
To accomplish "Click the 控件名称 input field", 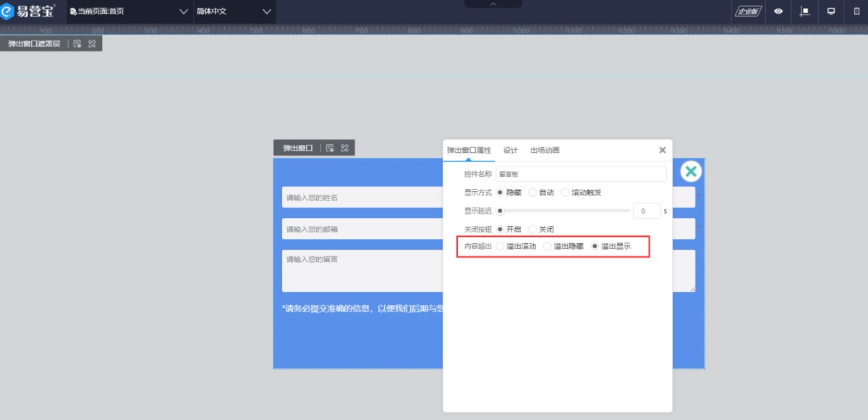I will click(x=581, y=174).
